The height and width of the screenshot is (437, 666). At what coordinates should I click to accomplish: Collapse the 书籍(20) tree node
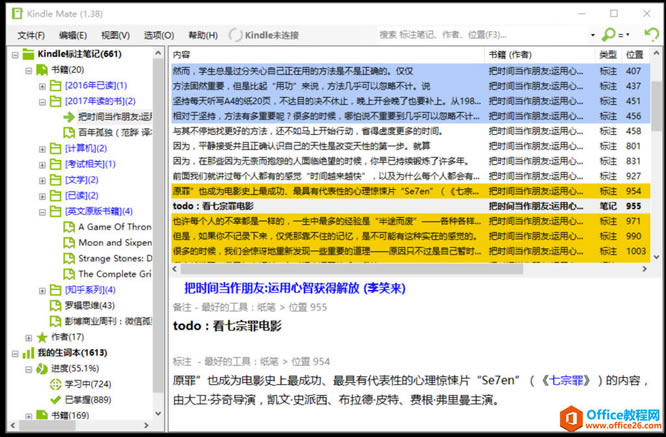28,70
